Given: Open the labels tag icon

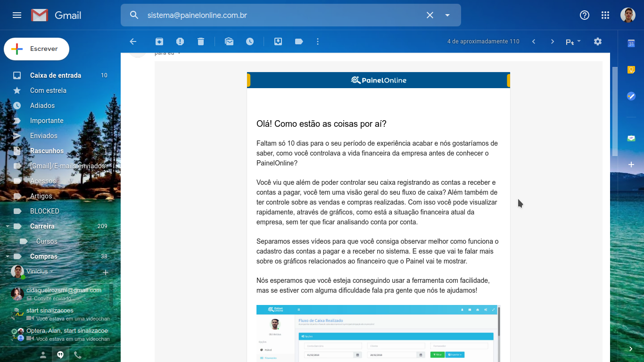Looking at the screenshot, I should tap(299, 41).
